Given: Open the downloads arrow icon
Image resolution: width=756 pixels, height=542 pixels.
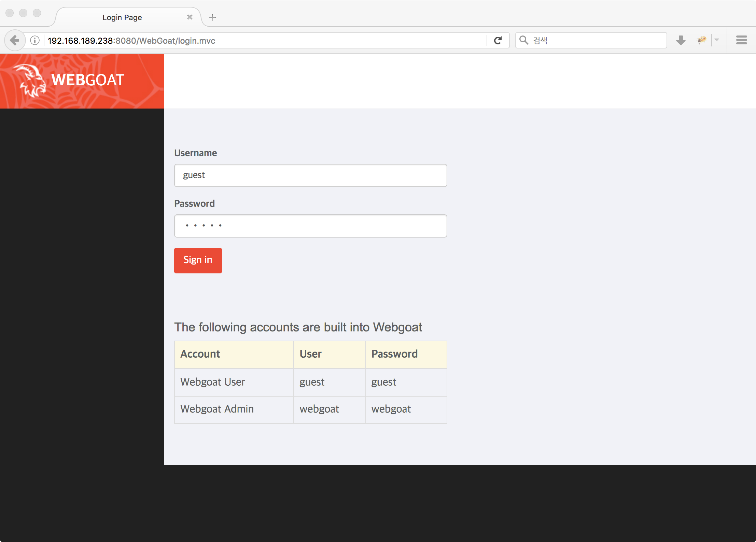Looking at the screenshot, I should pos(681,41).
